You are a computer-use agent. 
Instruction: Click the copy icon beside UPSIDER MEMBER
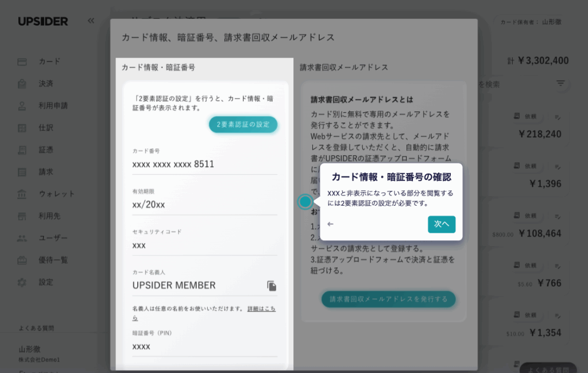point(272,286)
